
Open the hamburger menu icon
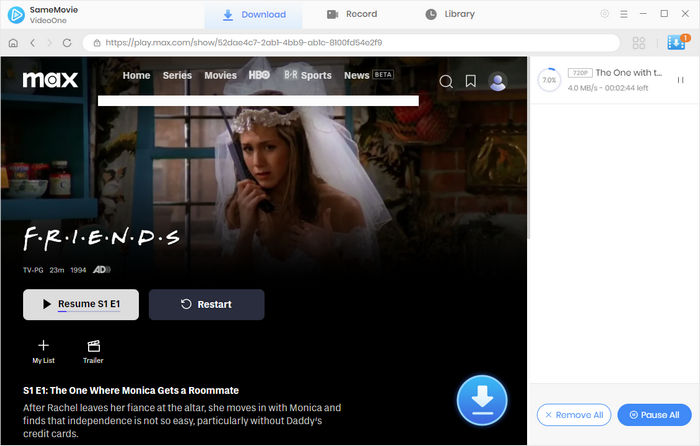624,14
